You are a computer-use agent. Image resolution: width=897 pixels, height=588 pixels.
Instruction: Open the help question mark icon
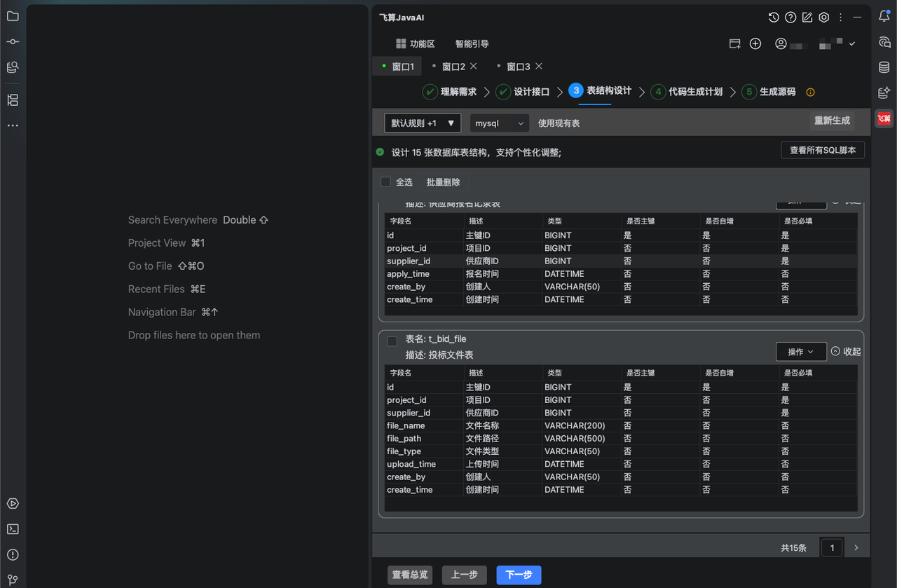(x=790, y=18)
